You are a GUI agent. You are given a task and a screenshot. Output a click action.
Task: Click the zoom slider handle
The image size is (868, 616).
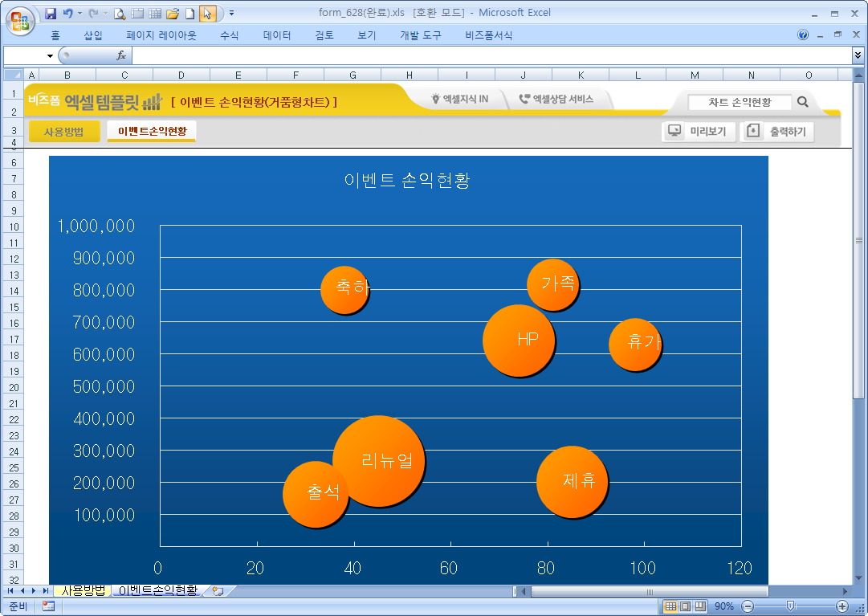point(791,606)
